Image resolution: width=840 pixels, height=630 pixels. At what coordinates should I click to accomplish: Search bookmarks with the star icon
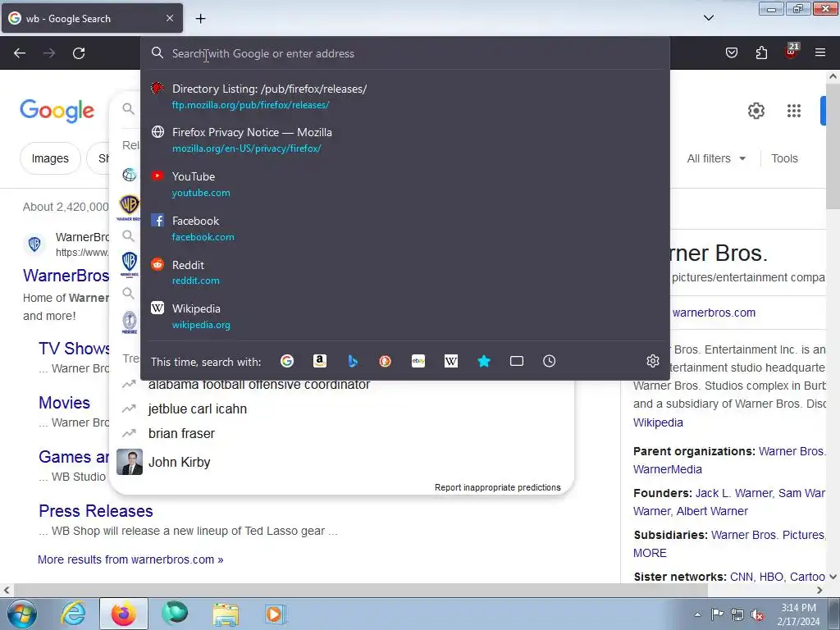pyautogui.click(x=484, y=361)
